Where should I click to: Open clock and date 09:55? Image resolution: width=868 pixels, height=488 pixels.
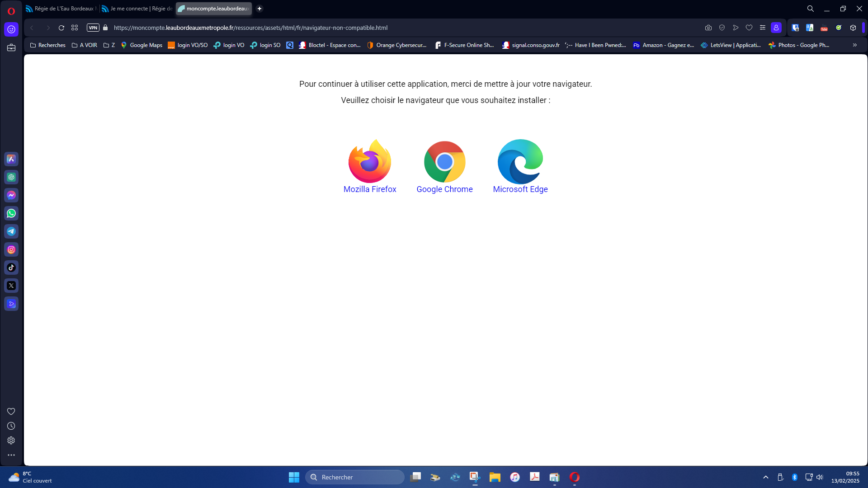point(845,477)
